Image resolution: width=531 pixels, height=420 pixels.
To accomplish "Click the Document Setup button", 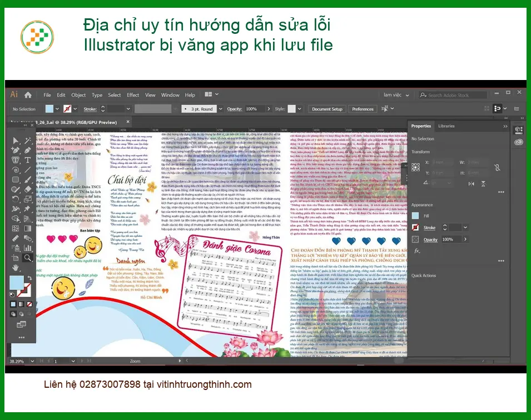I will click(x=327, y=109).
